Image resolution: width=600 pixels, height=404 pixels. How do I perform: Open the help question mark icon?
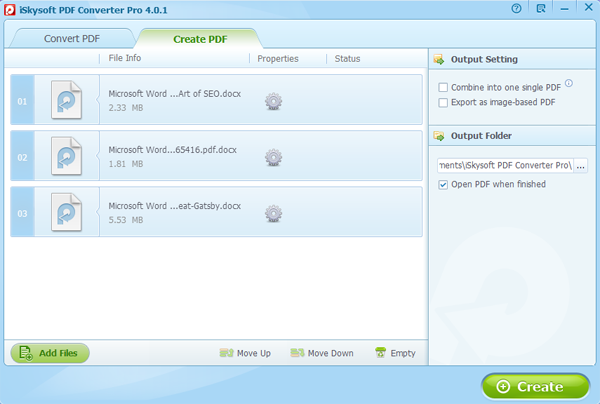(516, 8)
